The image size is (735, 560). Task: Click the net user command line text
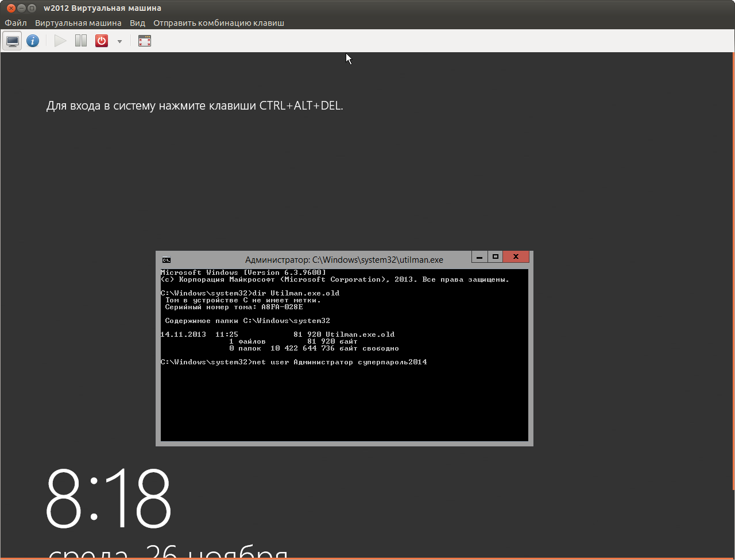[x=339, y=362]
